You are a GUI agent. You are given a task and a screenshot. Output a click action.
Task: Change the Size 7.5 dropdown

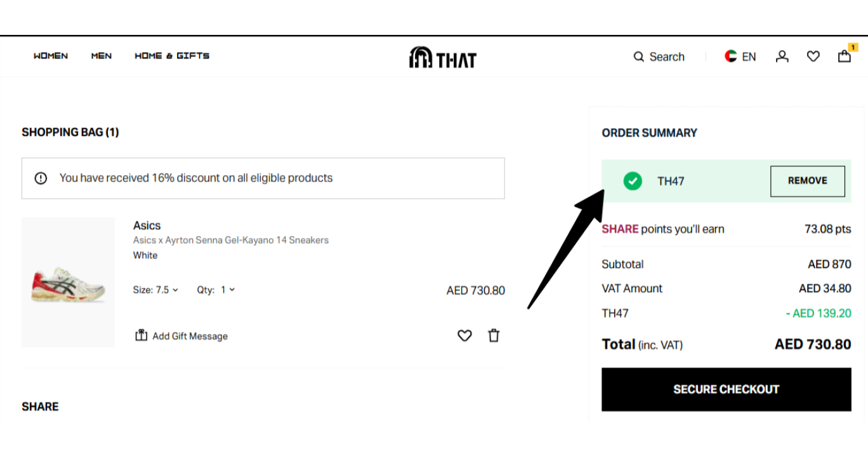pyautogui.click(x=155, y=289)
